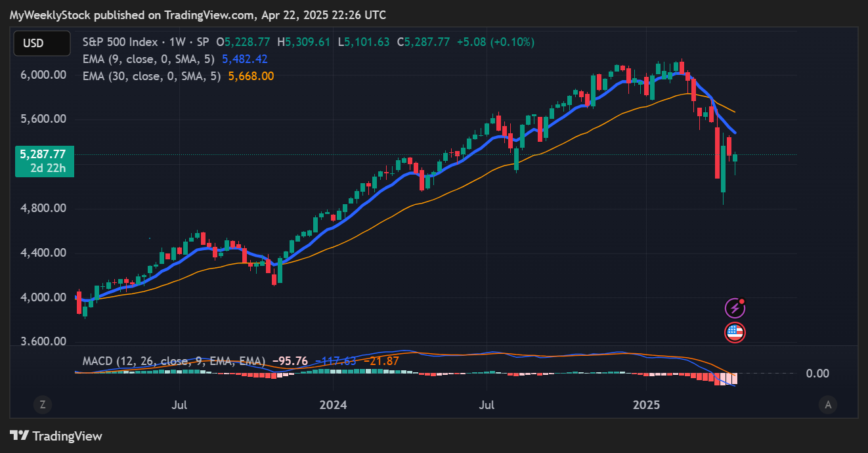
Task: Click the close price C5,287.77
Action: pyautogui.click(x=423, y=42)
